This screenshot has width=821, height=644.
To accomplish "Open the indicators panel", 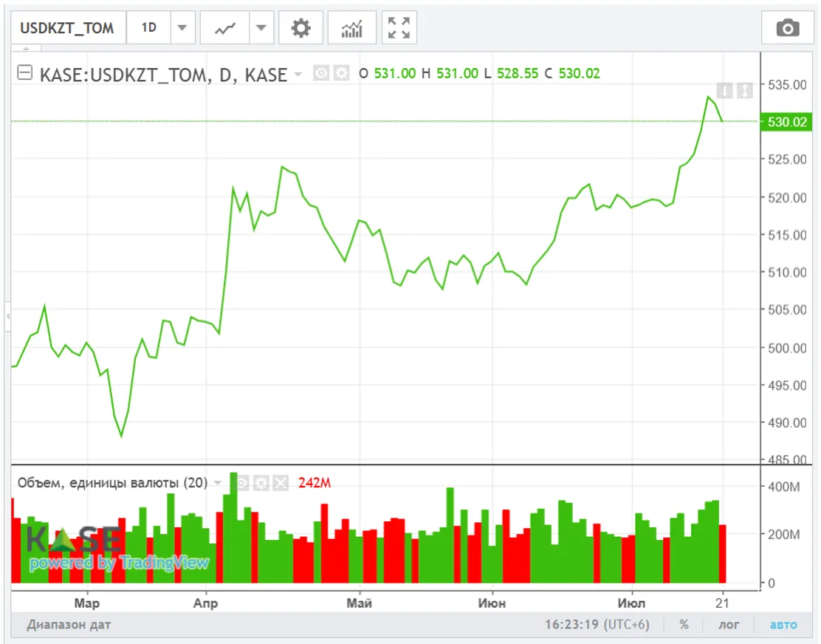I will tap(352, 28).
